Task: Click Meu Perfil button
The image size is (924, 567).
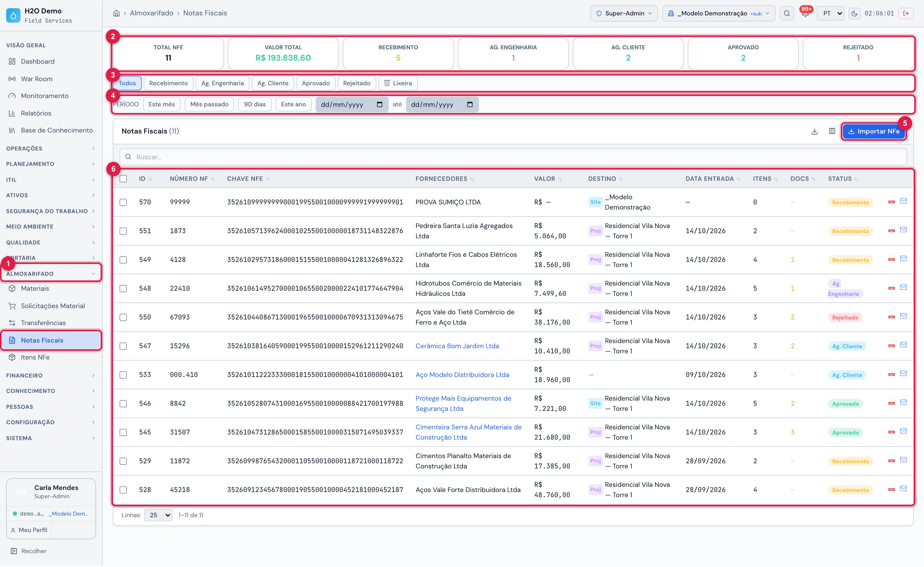Action: click(29, 530)
